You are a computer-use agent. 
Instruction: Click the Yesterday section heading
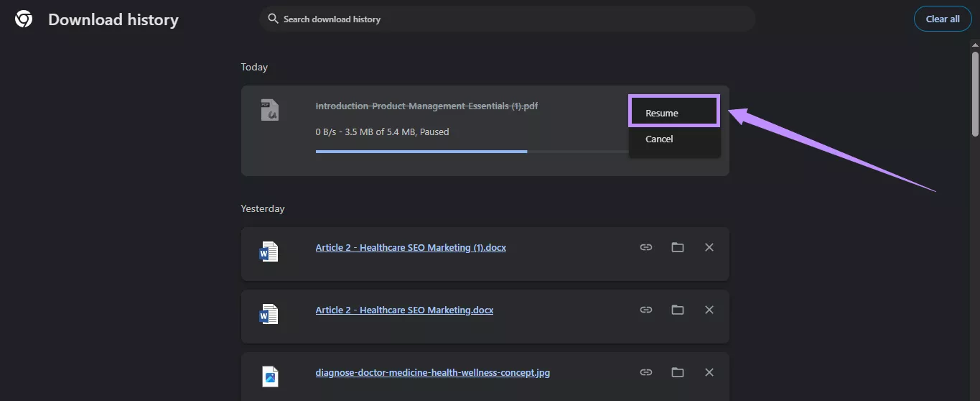(263, 208)
